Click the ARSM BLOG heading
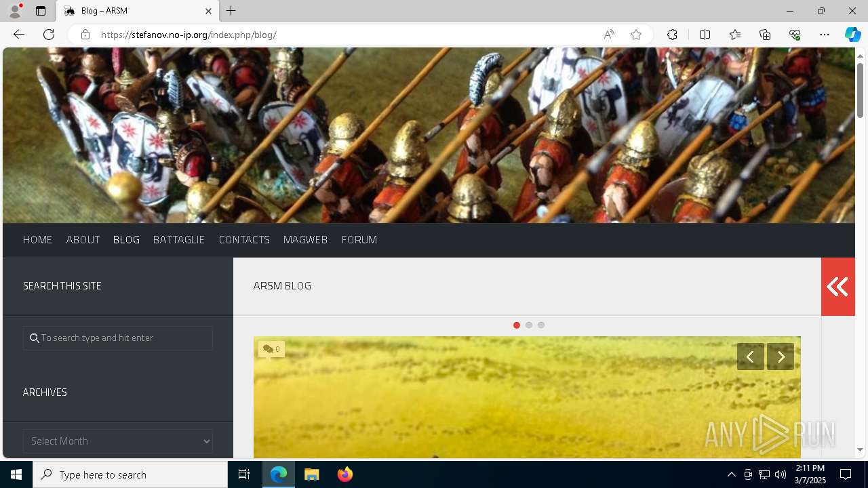Viewport: 868px width, 488px height. tap(282, 286)
